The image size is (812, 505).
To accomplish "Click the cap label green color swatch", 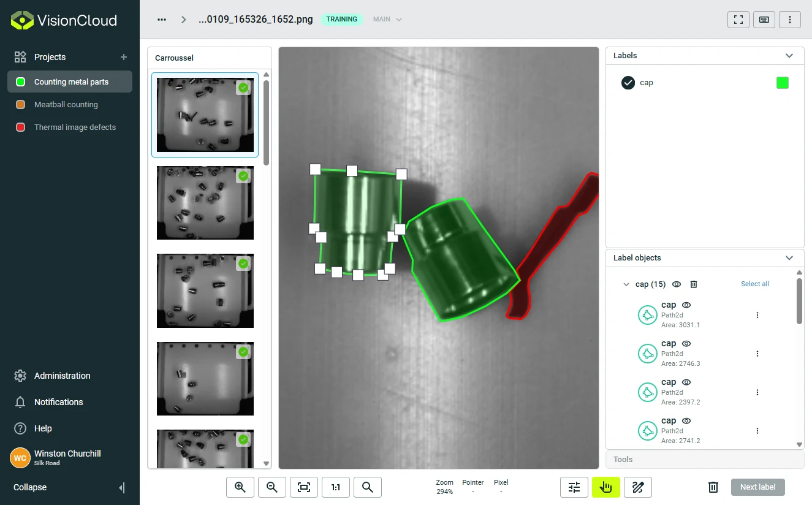I will pos(783,83).
